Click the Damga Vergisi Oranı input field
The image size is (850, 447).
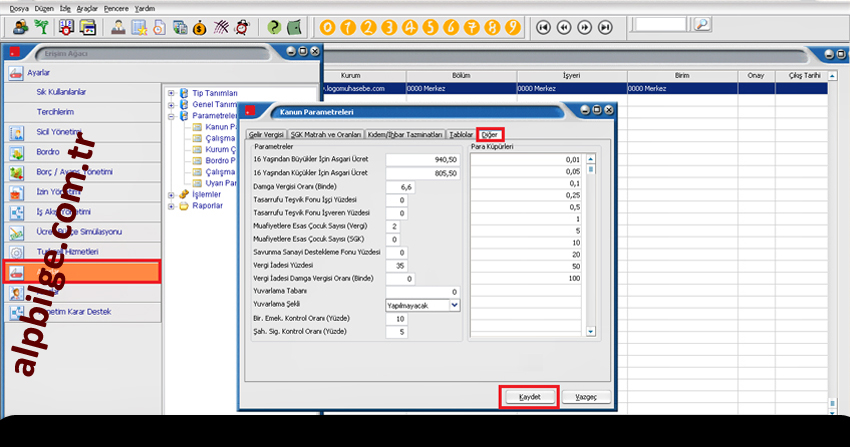pos(400,186)
